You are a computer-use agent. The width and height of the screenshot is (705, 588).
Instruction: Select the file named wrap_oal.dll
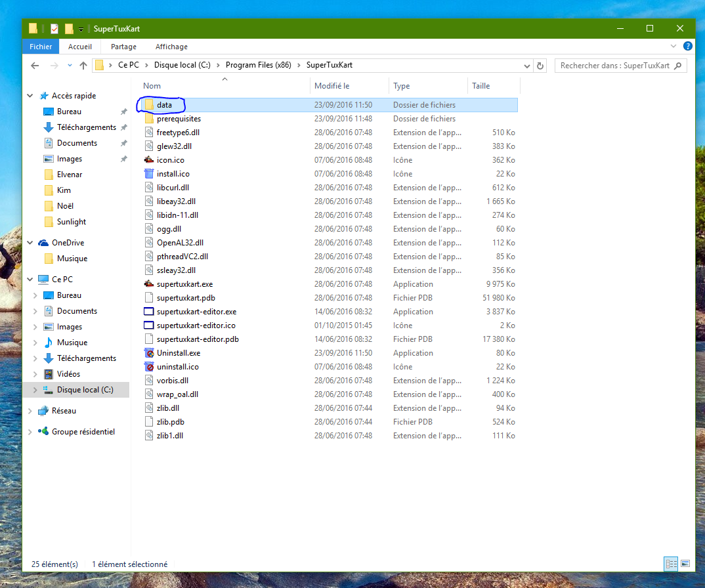[178, 394]
